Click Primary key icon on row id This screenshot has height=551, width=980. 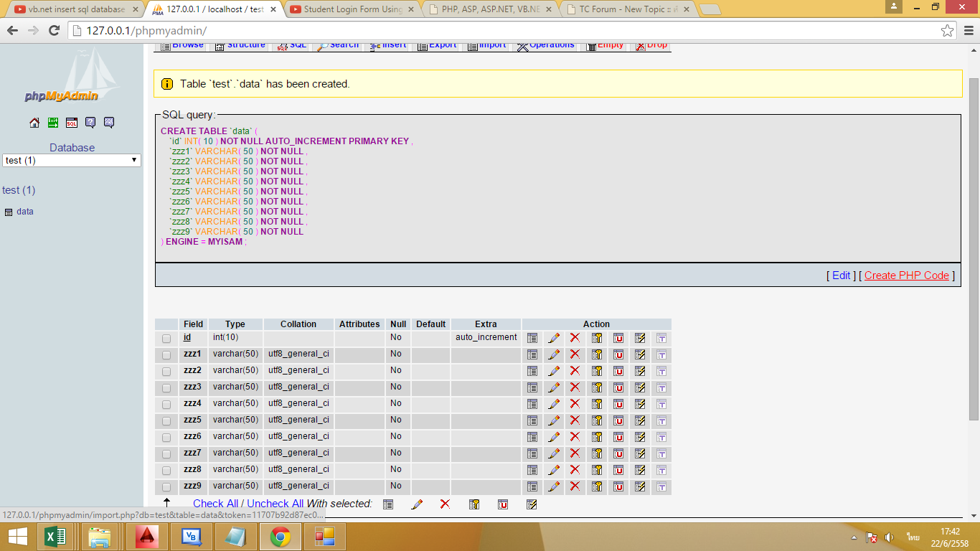(596, 338)
